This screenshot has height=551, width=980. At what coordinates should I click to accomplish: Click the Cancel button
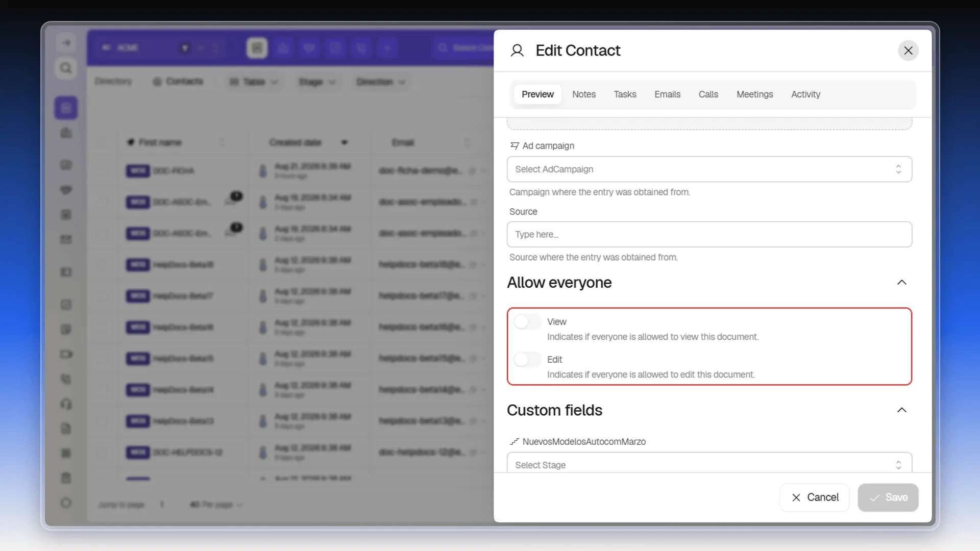tap(814, 497)
